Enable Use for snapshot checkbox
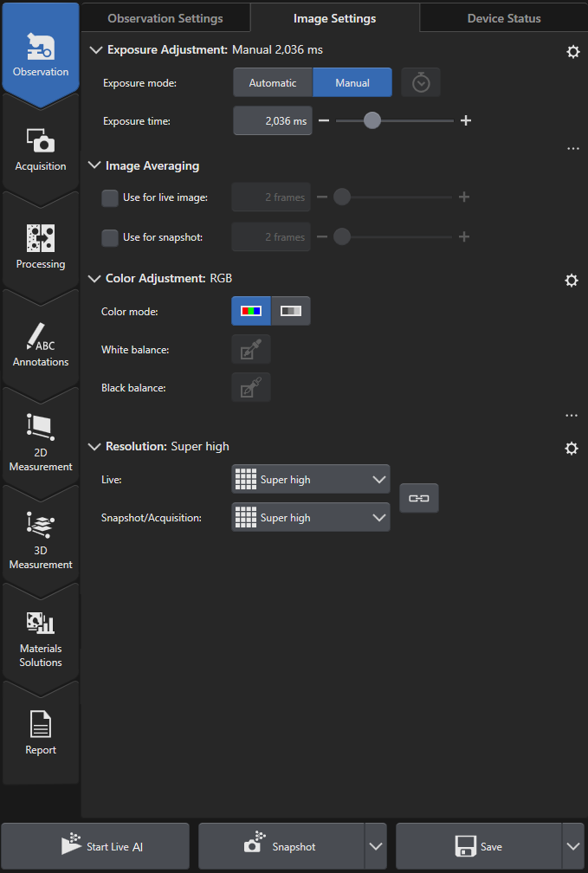 click(110, 237)
